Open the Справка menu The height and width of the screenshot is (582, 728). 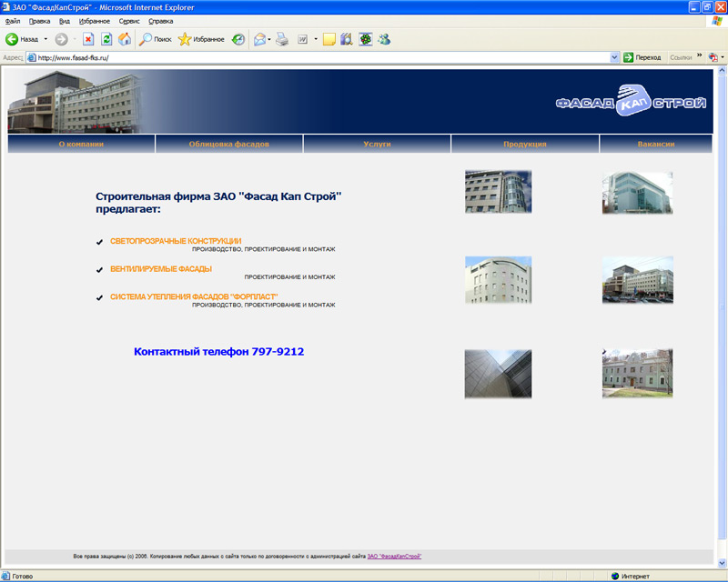161,21
